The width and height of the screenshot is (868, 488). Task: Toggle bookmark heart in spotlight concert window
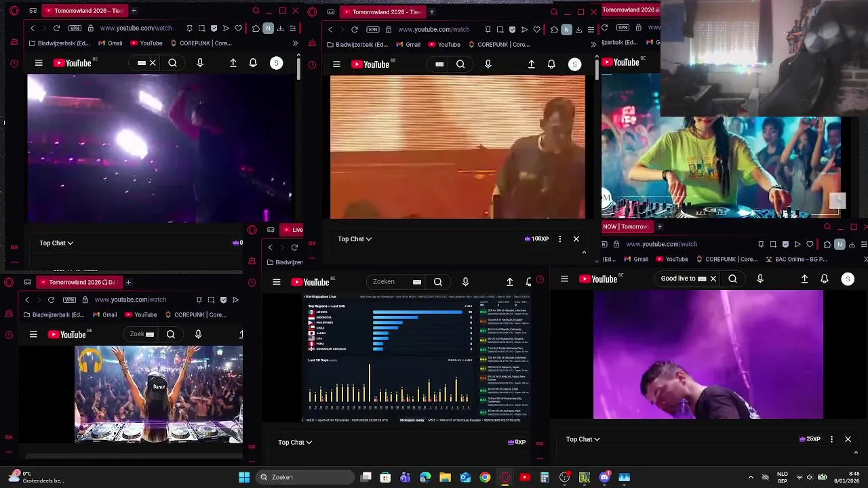[238, 28]
